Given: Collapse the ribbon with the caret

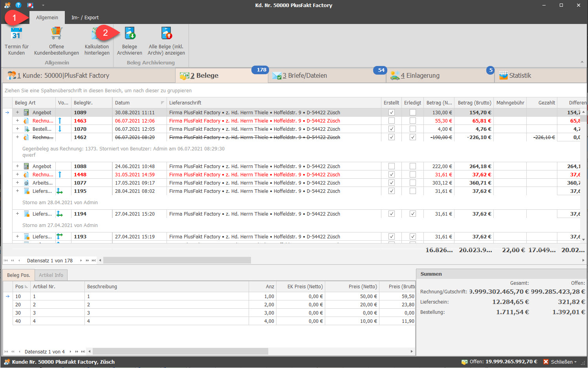Looking at the screenshot, I should tap(582, 62).
